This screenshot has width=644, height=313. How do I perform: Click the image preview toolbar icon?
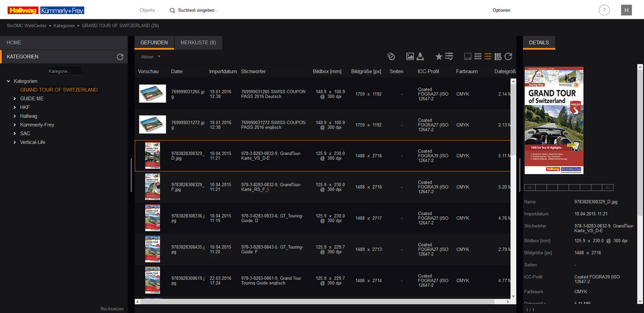pos(410,56)
